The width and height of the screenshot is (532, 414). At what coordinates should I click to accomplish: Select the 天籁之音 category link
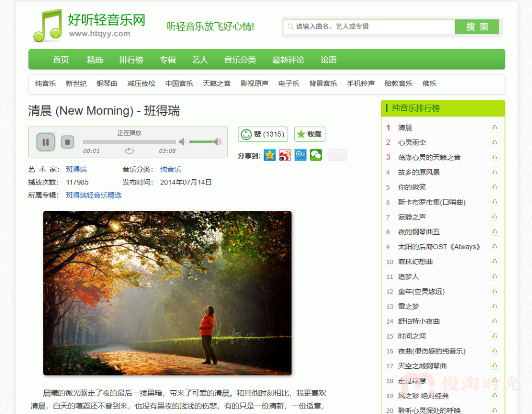click(217, 84)
